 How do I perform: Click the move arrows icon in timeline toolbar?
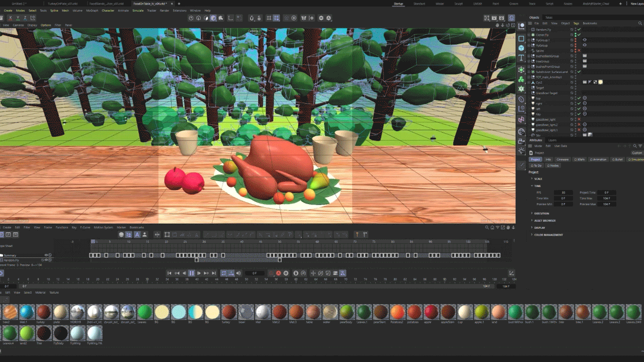coord(157,234)
